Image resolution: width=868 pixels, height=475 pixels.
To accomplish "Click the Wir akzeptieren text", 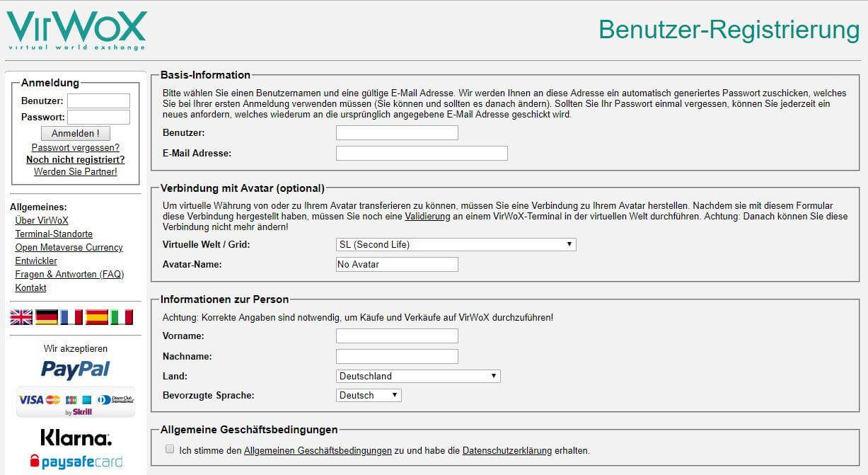I will (x=76, y=348).
